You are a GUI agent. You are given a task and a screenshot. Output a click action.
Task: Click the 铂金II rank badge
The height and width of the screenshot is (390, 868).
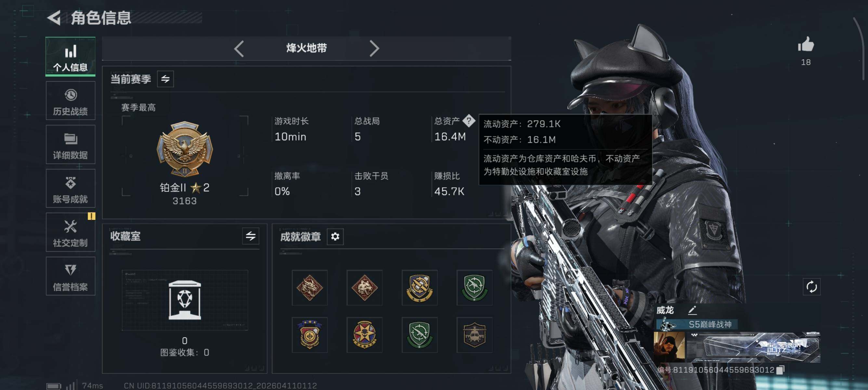click(185, 149)
